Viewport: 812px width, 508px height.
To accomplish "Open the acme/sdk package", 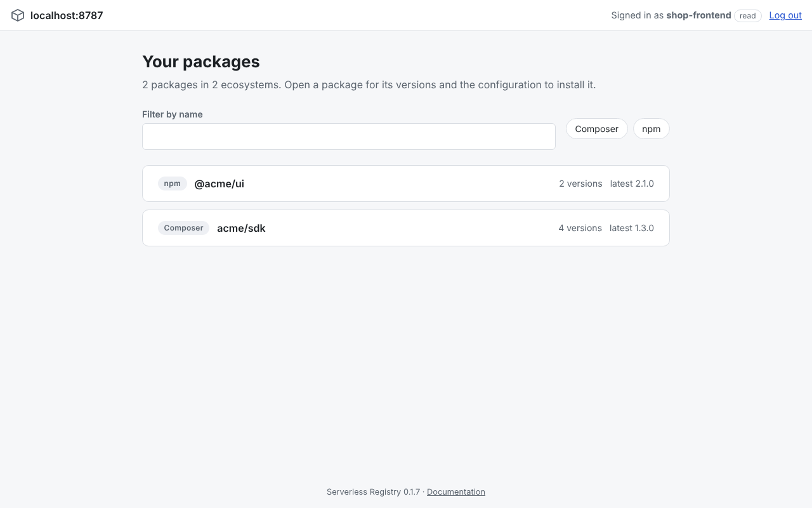I will tap(406, 228).
